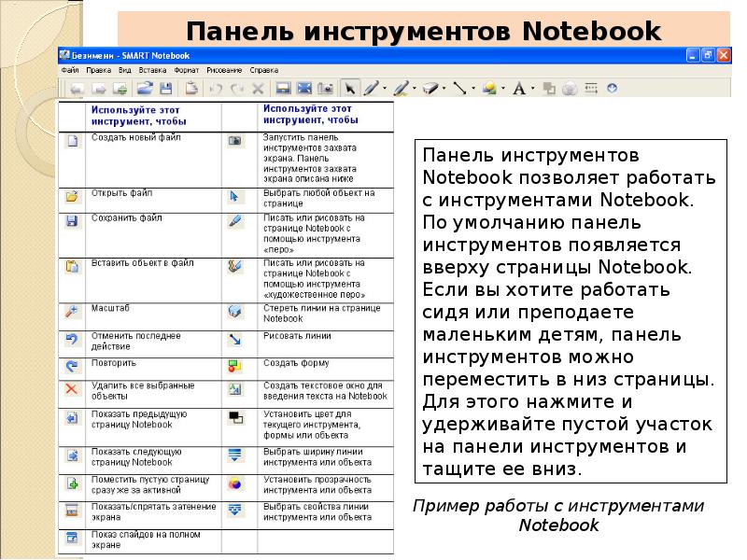This screenshot has height=560, width=747.
Task: Open the dropdown arrow beside the text 'A' tool
Action: click(532, 90)
